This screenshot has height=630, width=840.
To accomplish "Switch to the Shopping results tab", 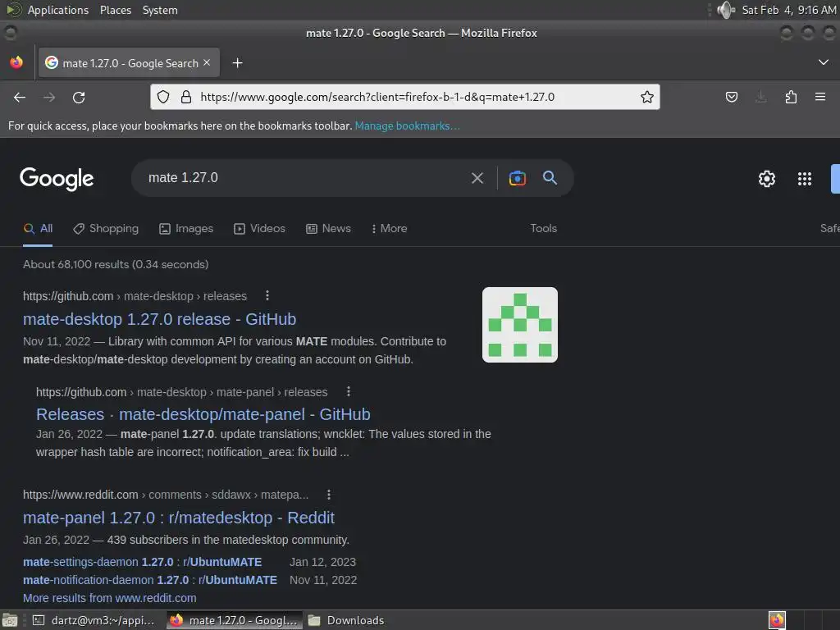I will click(106, 229).
